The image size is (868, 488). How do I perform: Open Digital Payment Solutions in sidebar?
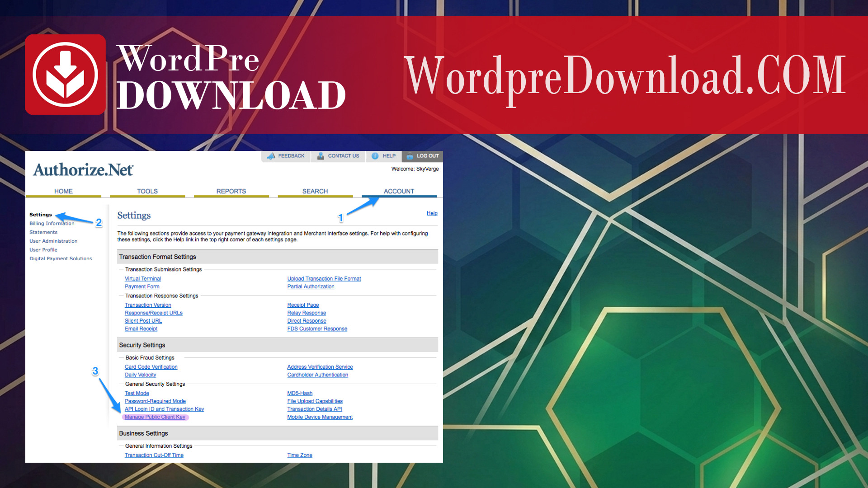click(61, 258)
